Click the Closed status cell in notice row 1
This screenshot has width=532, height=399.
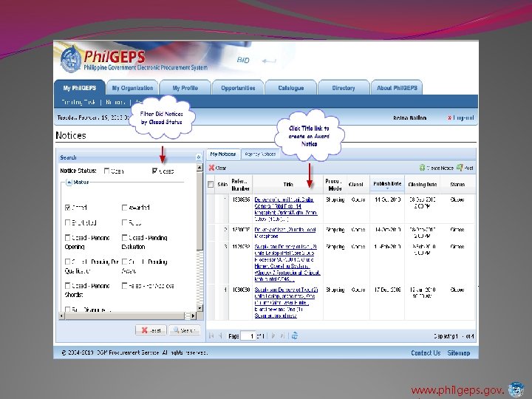point(457,199)
